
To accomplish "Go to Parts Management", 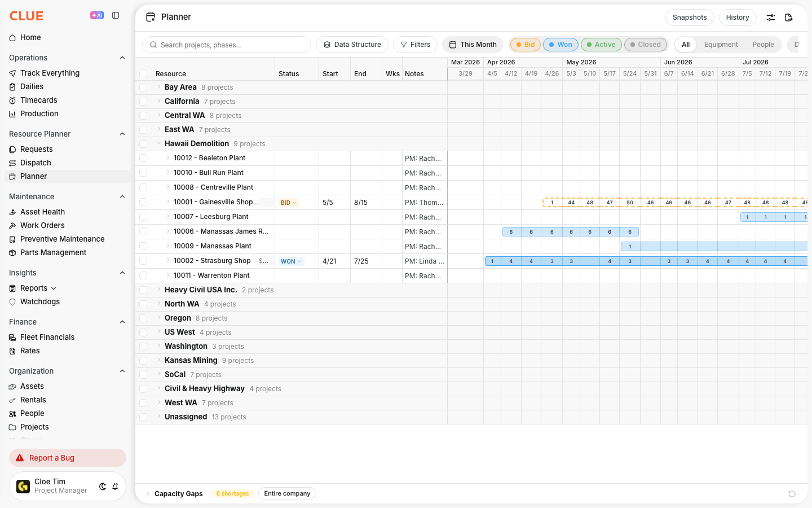I will click(x=53, y=252).
